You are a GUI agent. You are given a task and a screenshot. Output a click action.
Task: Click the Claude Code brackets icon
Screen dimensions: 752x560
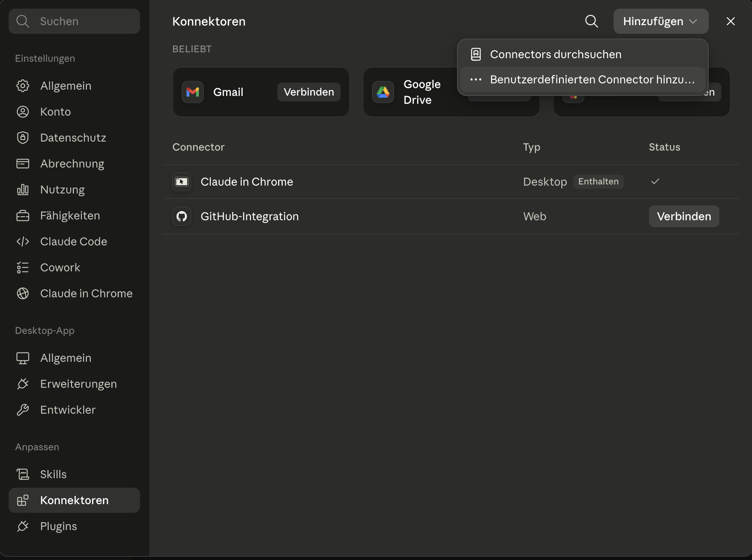[x=23, y=241]
